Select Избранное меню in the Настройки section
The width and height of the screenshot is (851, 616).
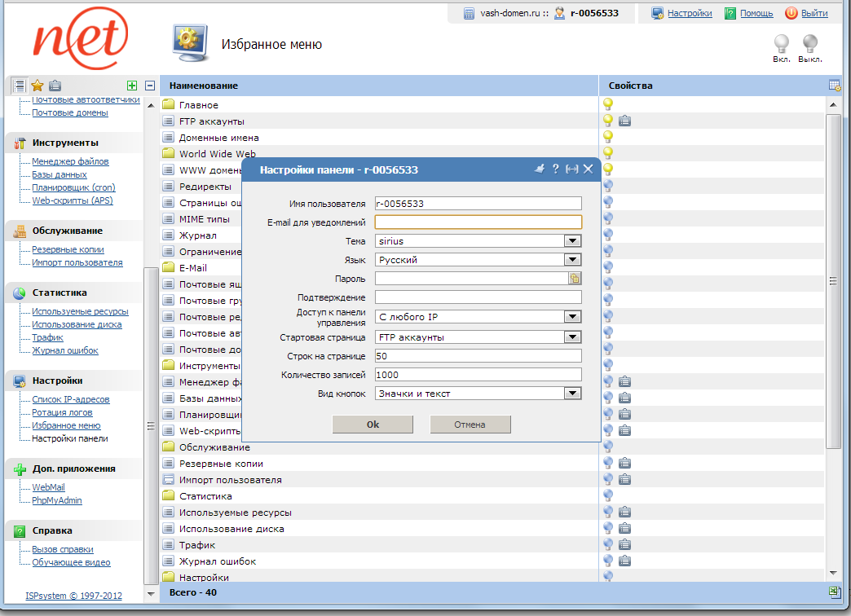click(x=66, y=425)
